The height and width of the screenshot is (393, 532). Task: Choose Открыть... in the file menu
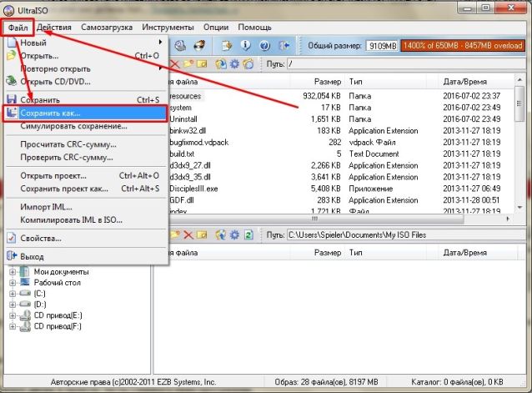click(86, 55)
